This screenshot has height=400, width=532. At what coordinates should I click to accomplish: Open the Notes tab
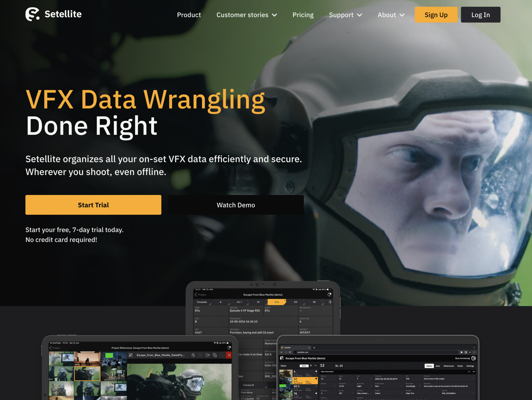pos(460,366)
